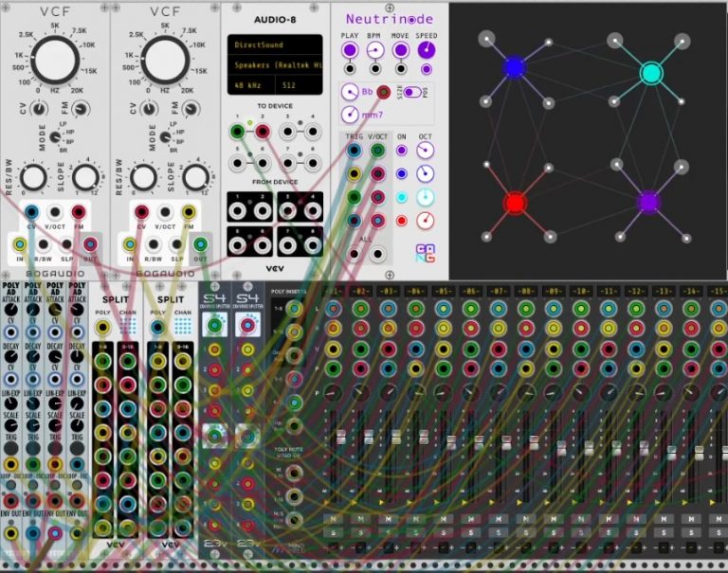
Task: Open the 48 kHz sample rate selector
Action: click(250, 85)
